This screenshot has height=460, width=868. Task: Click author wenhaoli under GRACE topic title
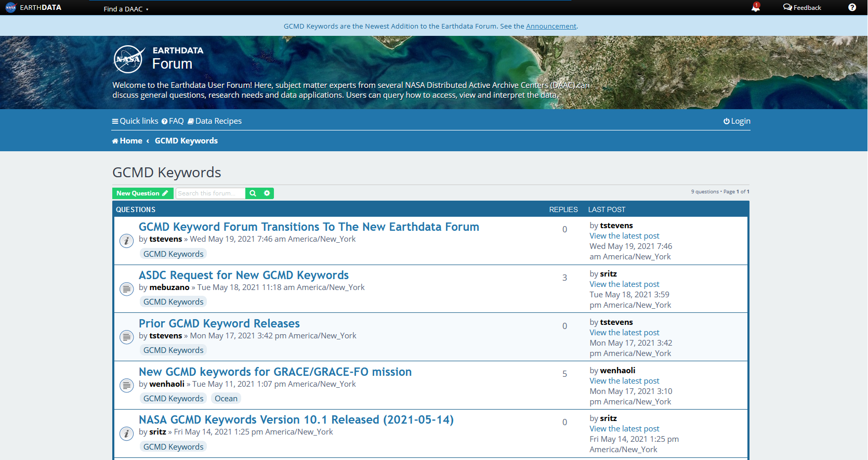pyautogui.click(x=167, y=384)
